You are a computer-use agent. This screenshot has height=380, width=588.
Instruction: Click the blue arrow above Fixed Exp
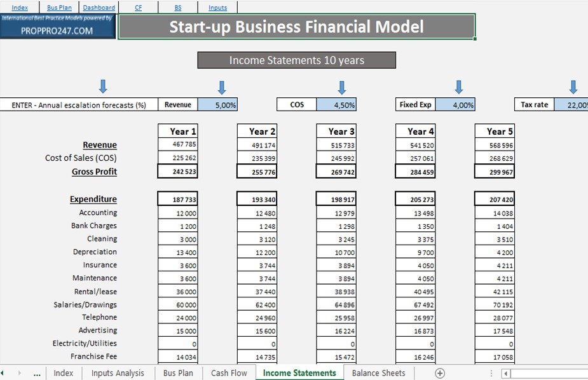pyautogui.click(x=458, y=86)
